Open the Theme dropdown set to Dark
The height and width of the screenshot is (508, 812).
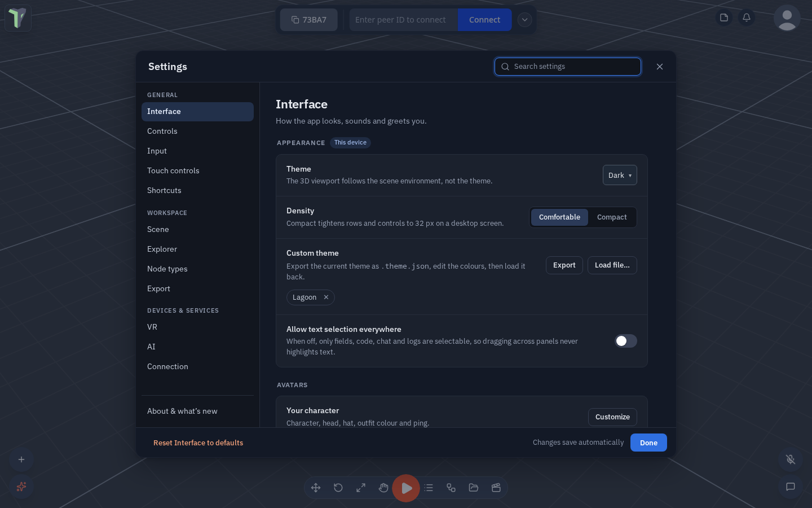click(x=620, y=175)
